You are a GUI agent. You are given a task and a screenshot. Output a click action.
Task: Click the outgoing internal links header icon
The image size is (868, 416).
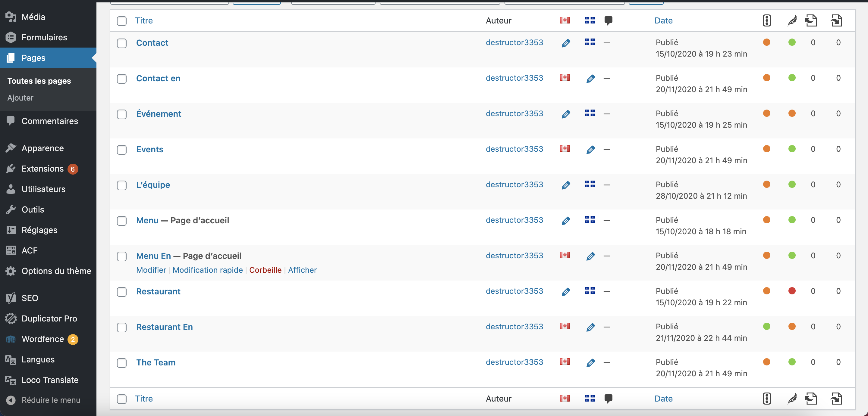tap(811, 20)
